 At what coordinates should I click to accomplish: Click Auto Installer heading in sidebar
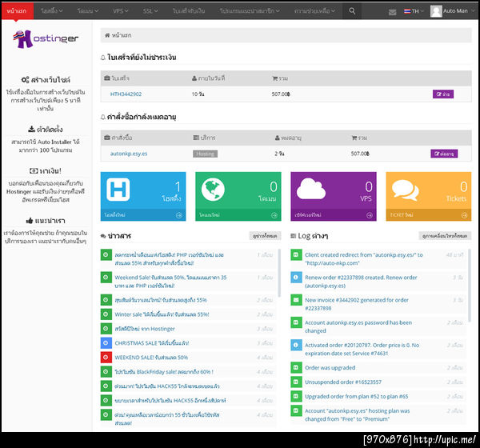pos(46,130)
